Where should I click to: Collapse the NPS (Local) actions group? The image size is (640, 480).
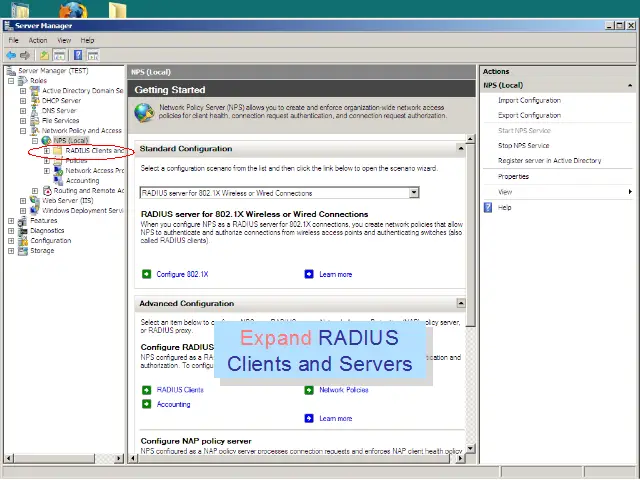(630, 85)
